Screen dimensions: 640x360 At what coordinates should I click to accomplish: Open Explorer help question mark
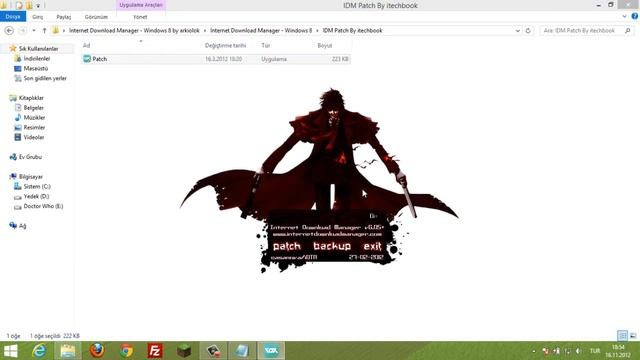click(635, 17)
